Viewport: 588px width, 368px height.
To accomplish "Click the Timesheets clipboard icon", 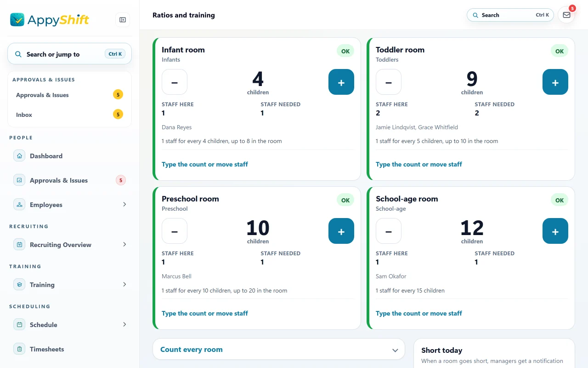I will tap(19, 349).
